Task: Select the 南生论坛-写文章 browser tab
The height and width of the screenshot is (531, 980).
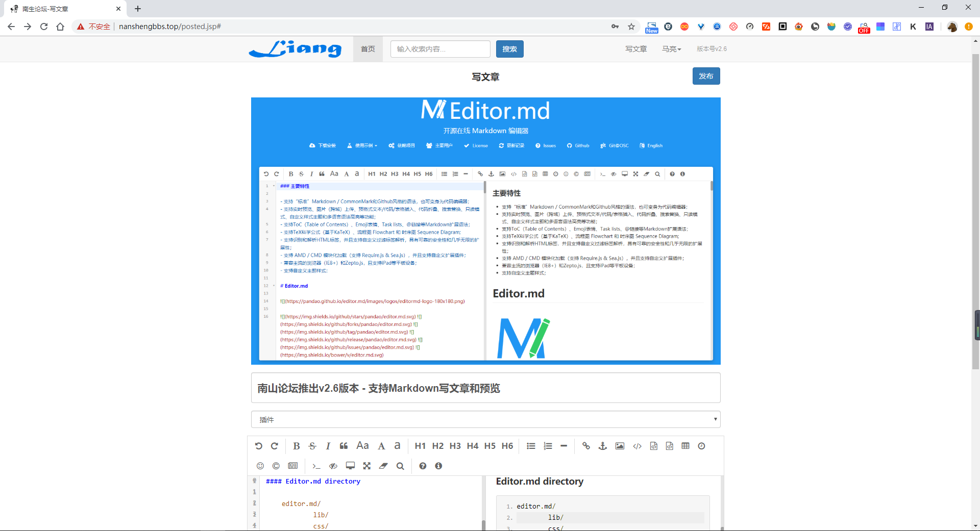Action: (x=65, y=9)
